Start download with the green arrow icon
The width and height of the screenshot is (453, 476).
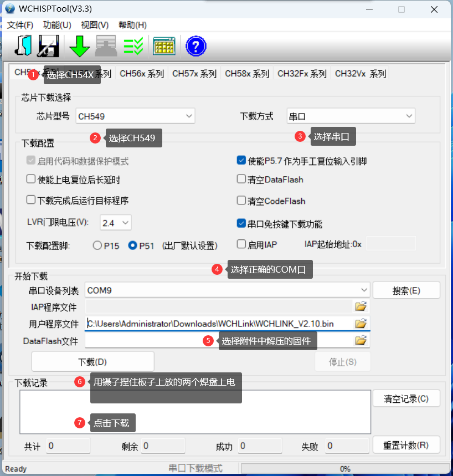[x=79, y=46]
